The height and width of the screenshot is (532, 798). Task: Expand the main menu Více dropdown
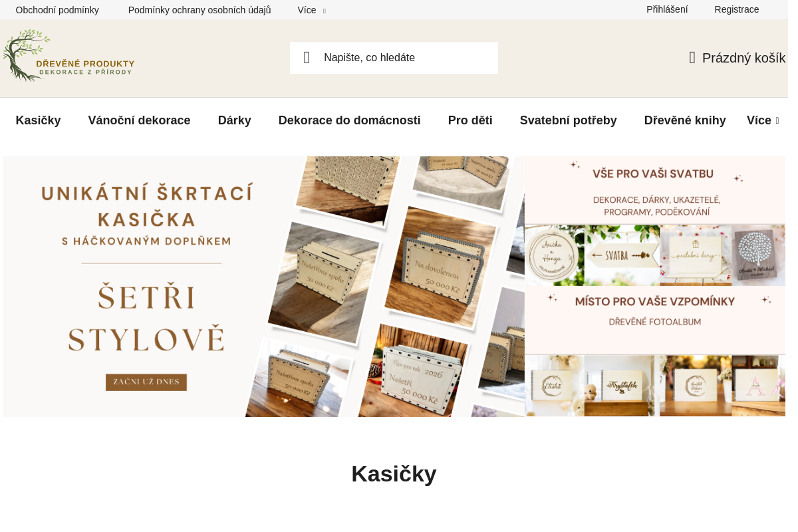click(763, 120)
